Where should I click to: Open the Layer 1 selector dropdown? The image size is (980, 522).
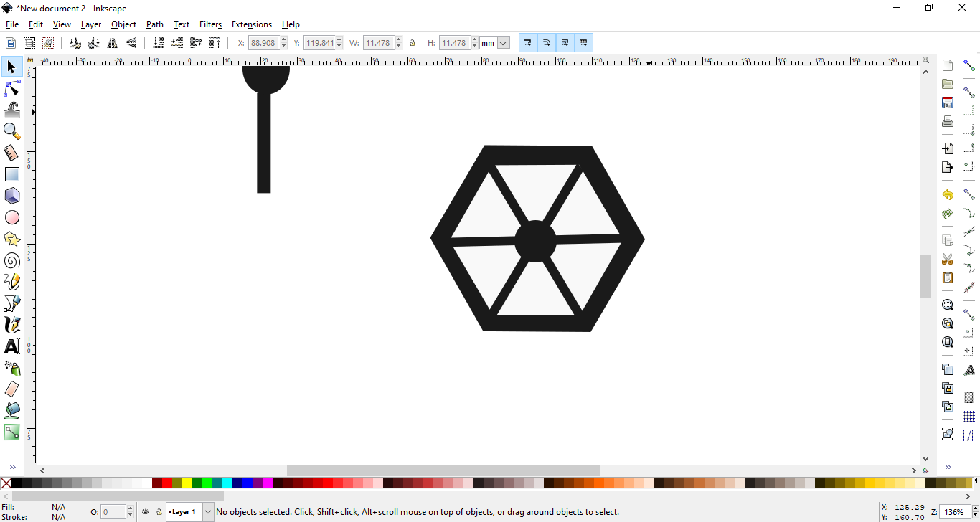coord(208,511)
